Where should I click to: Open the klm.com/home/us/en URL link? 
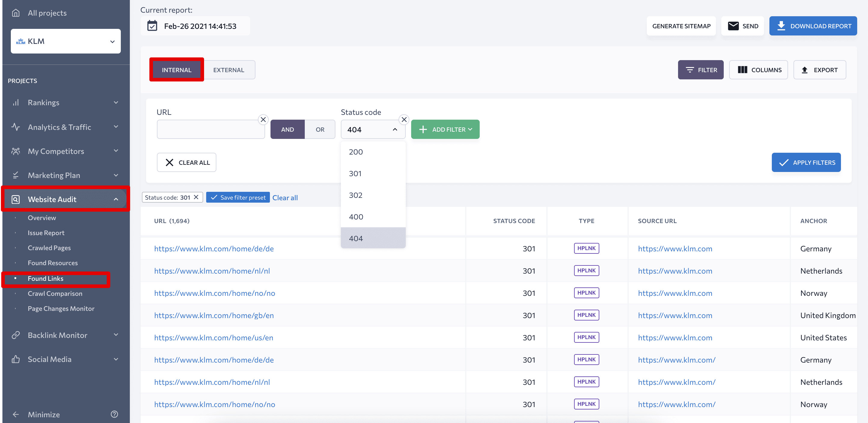(x=214, y=337)
